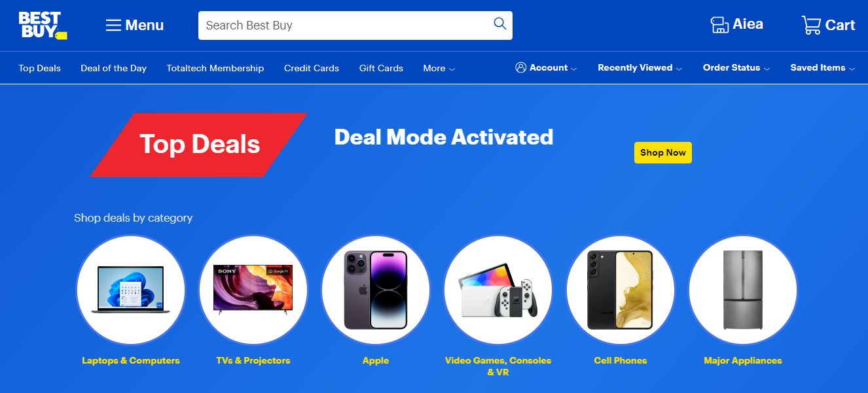This screenshot has width=868, height=393.
Task: Expand the More dropdown in navigation
Action: click(439, 68)
